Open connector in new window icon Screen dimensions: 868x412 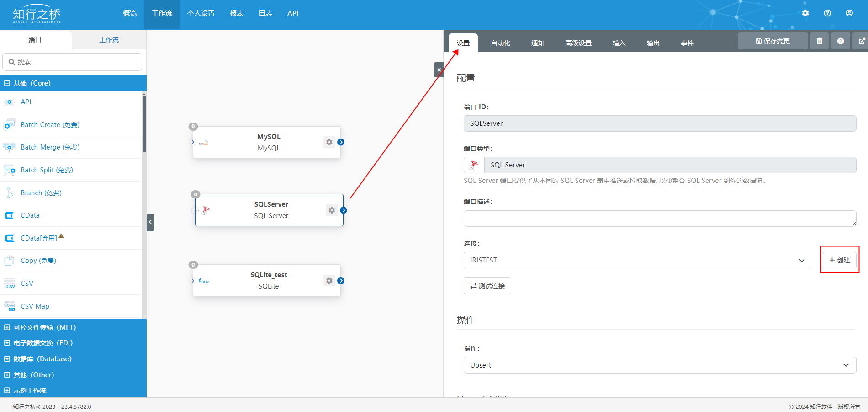[862, 41]
